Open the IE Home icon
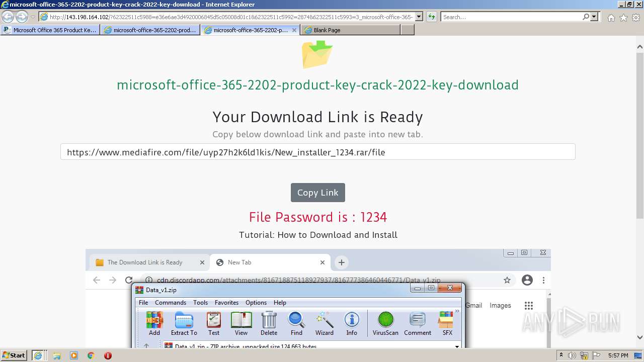Screen dimensions: 644x362 point(611,18)
